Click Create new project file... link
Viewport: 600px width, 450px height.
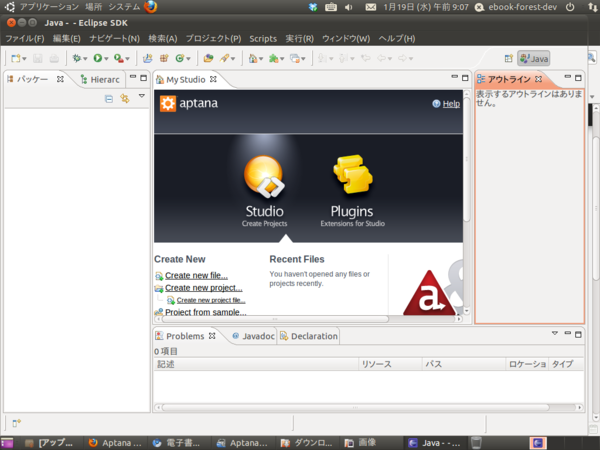[x=211, y=300]
